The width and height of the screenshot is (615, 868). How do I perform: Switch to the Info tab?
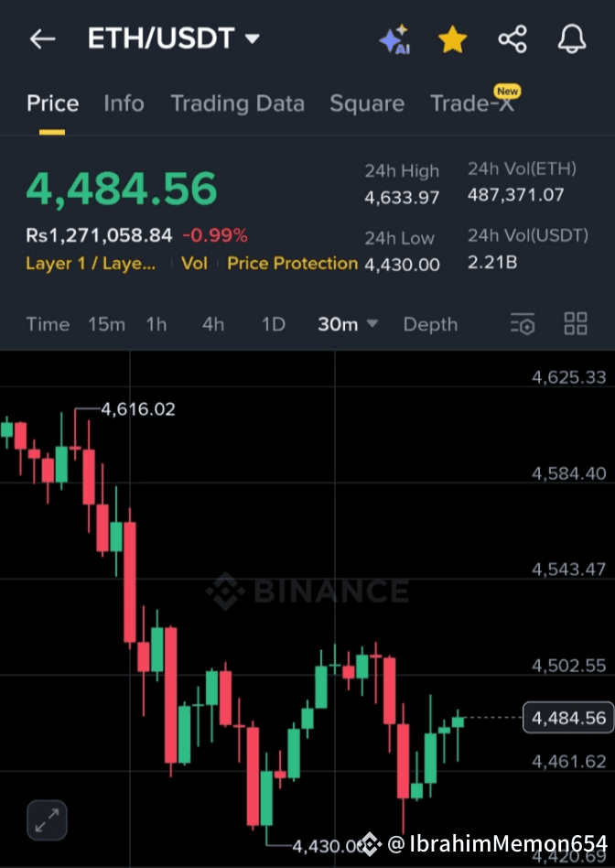click(x=124, y=103)
